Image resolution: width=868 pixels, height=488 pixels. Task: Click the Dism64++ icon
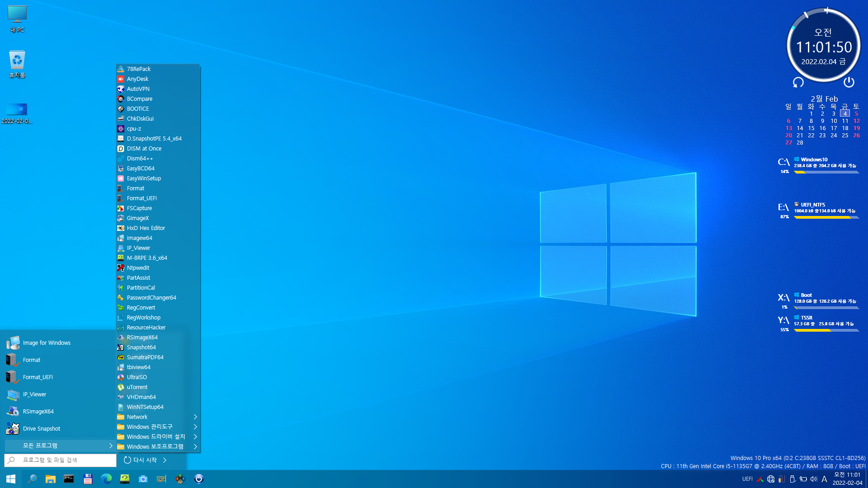(121, 159)
